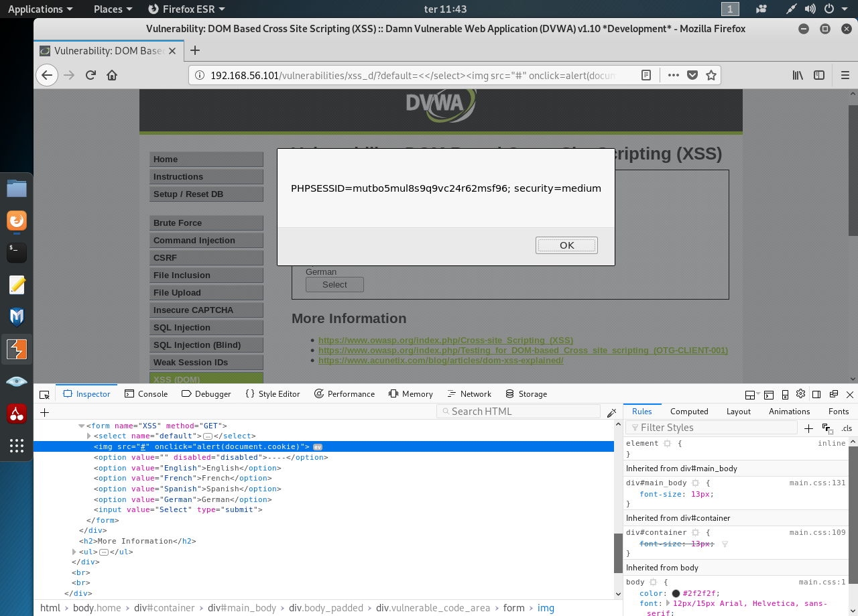The image size is (858, 616).
Task: Open the system volume control
Action: point(810,9)
